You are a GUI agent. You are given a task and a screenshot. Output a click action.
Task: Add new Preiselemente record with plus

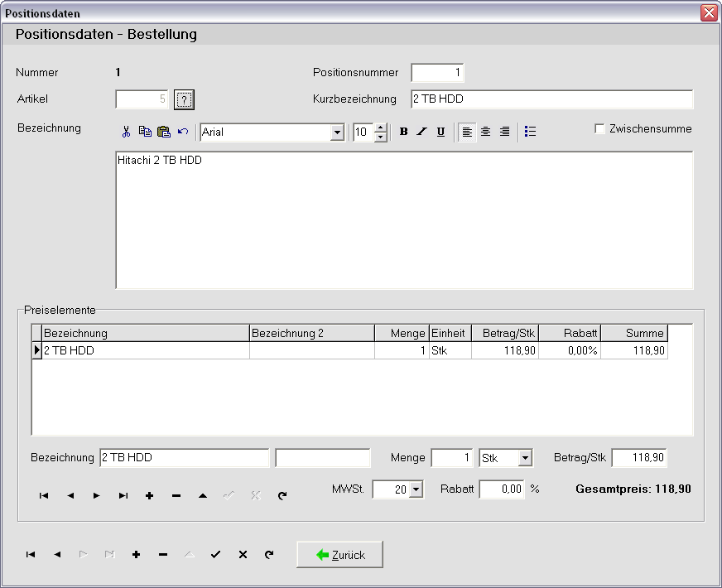click(149, 496)
